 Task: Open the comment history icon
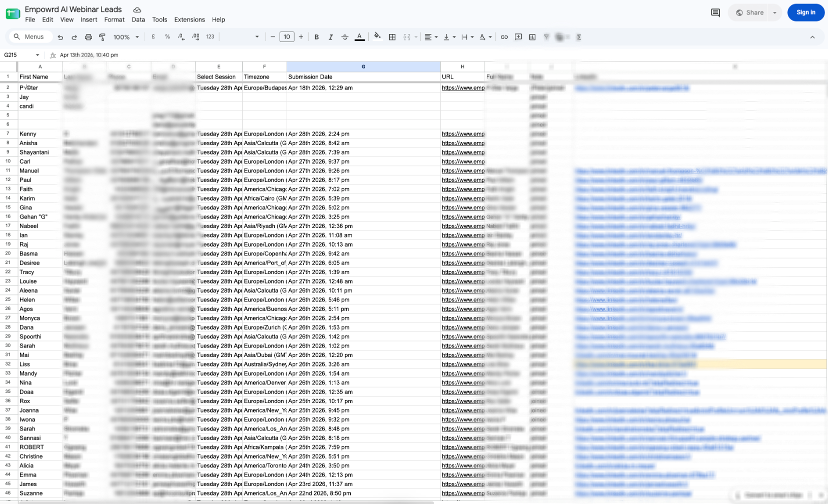point(715,12)
